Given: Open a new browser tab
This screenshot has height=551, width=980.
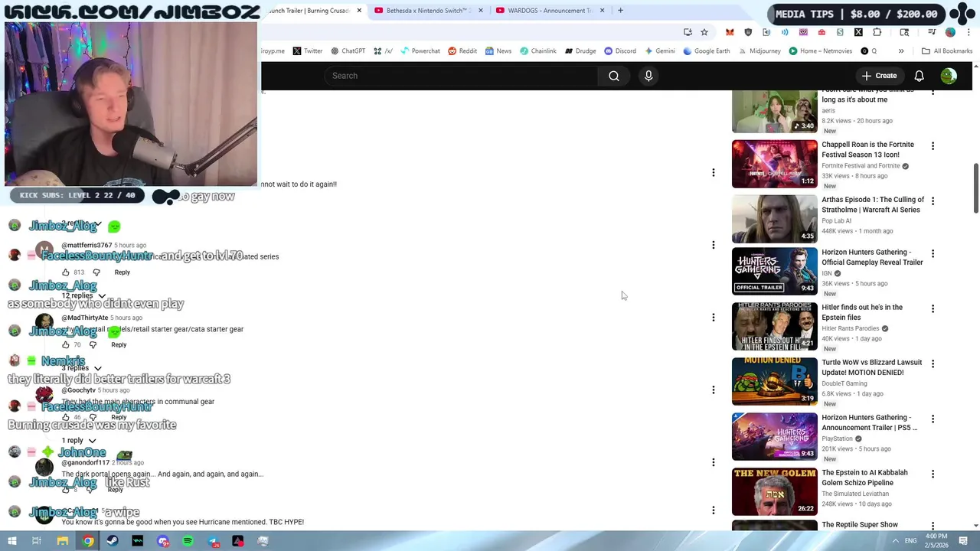Looking at the screenshot, I should pyautogui.click(x=620, y=11).
